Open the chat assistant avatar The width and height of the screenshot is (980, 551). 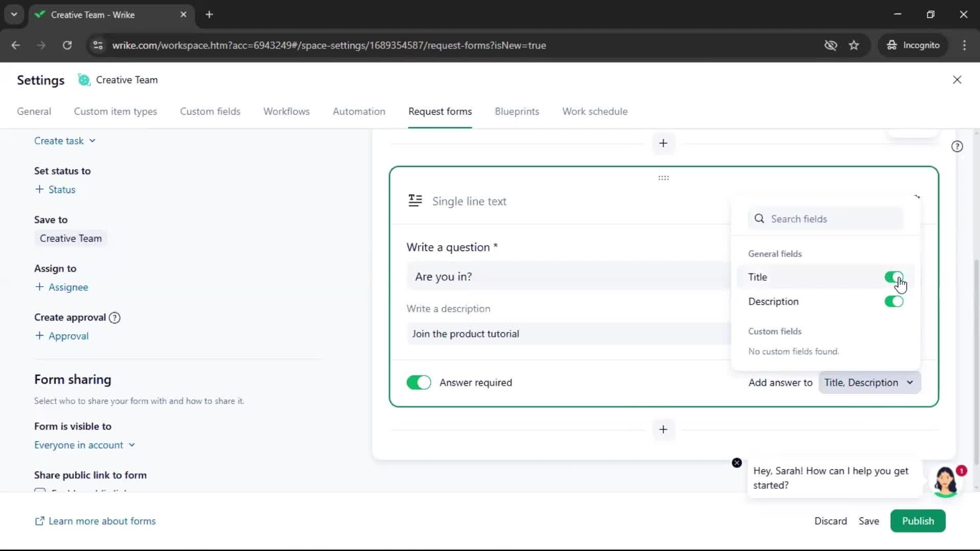(x=946, y=482)
